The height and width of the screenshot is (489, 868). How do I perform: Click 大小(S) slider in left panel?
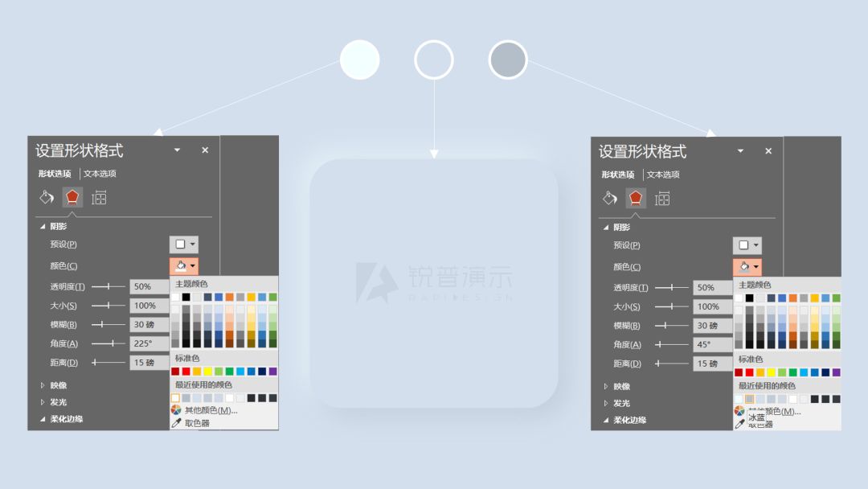[x=108, y=305]
